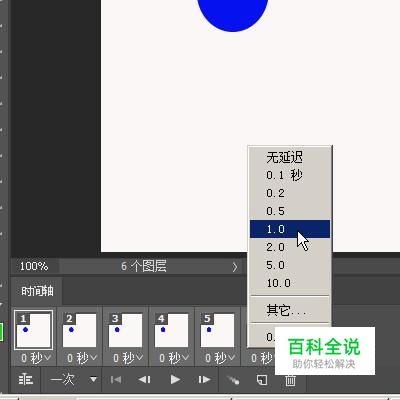Choose 无延迟 from the delay menu
This screenshot has width=400, height=400.
click(x=290, y=157)
